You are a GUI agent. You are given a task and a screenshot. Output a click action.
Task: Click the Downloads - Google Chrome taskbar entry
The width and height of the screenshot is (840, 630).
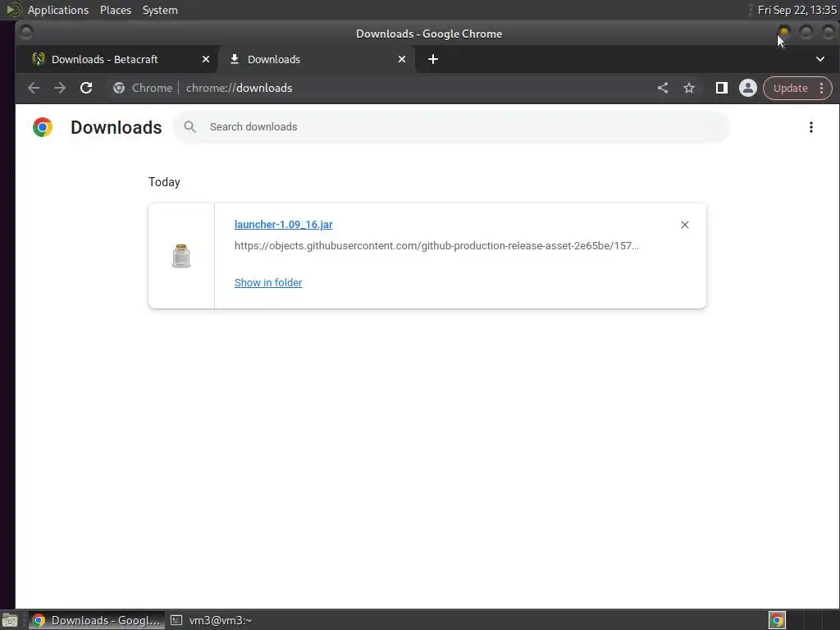coord(97,620)
